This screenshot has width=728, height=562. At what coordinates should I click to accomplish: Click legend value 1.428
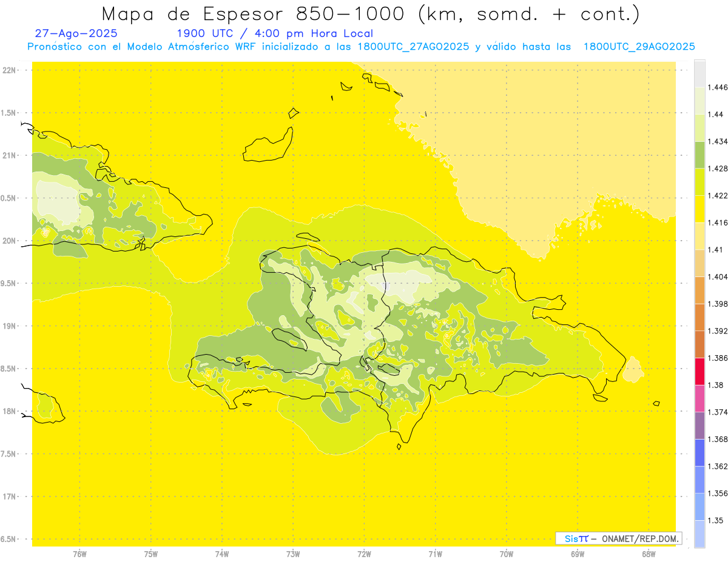pyautogui.click(x=718, y=169)
